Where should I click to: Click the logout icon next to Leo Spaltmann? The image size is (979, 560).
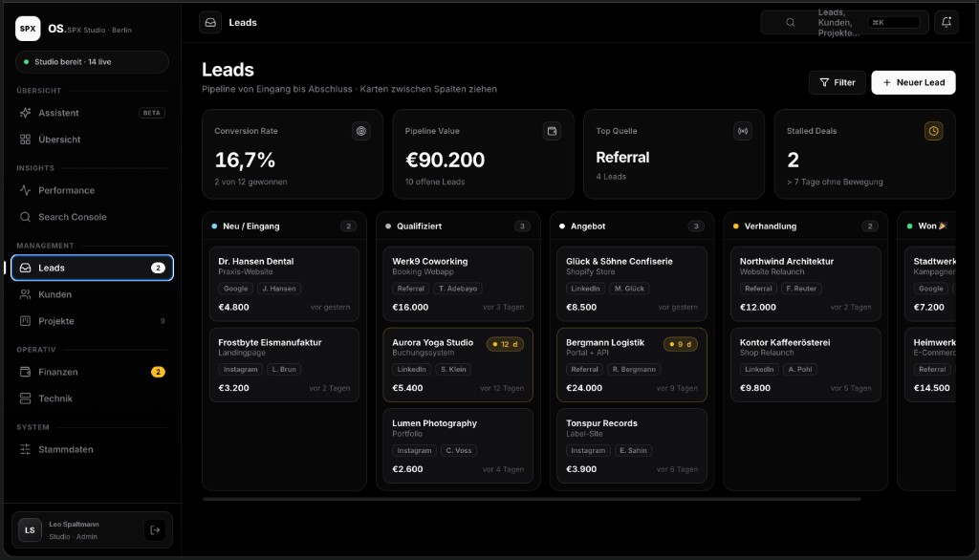(x=155, y=530)
